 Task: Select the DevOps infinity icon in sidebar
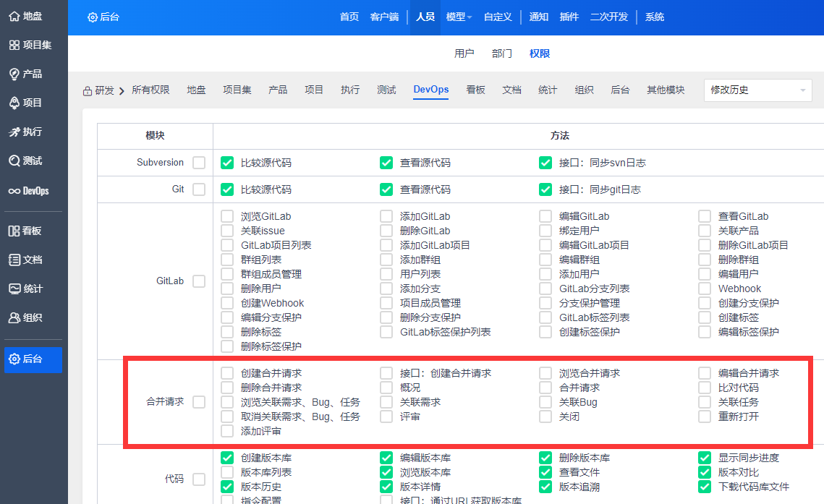click(x=14, y=191)
